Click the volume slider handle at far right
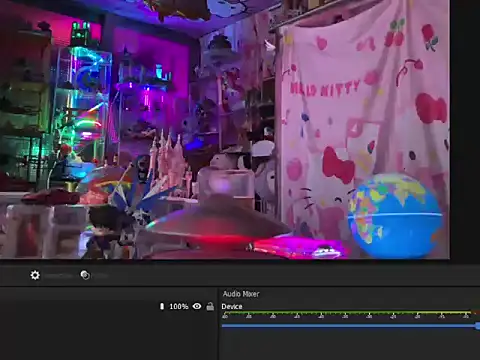Image resolution: width=480 pixels, height=360 pixels. click(x=478, y=326)
